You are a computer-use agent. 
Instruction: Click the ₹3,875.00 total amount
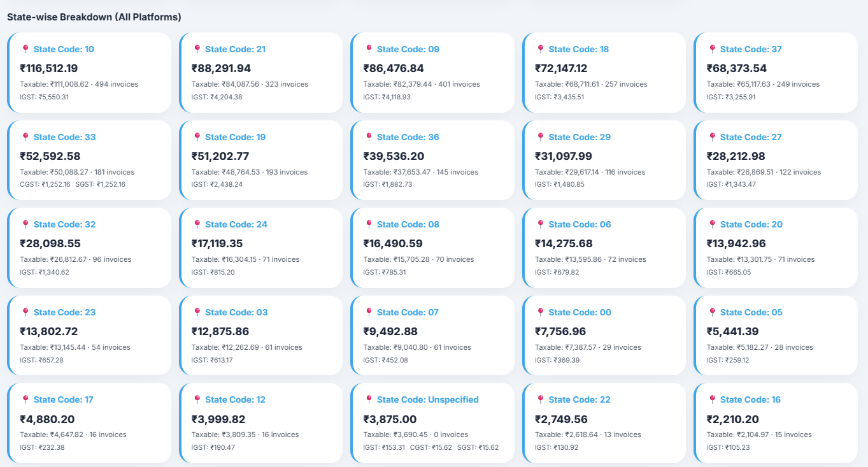click(390, 419)
